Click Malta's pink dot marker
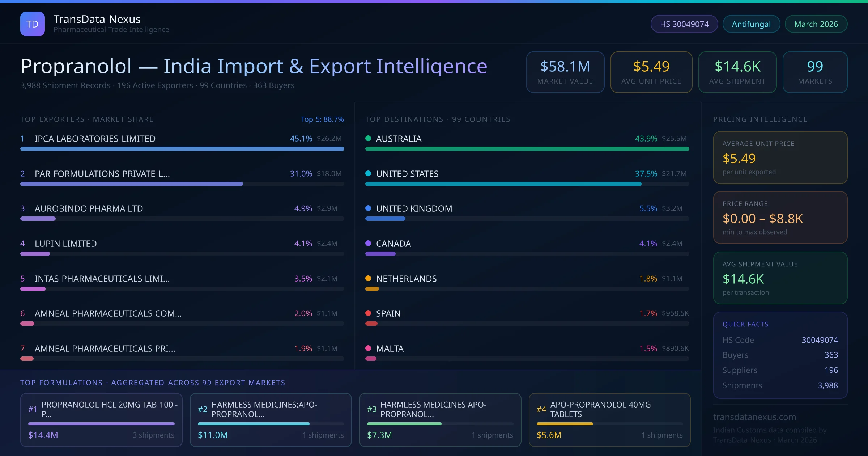Viewport: 868px width, 456px height. pyautogui.click(x=368, y=348)
